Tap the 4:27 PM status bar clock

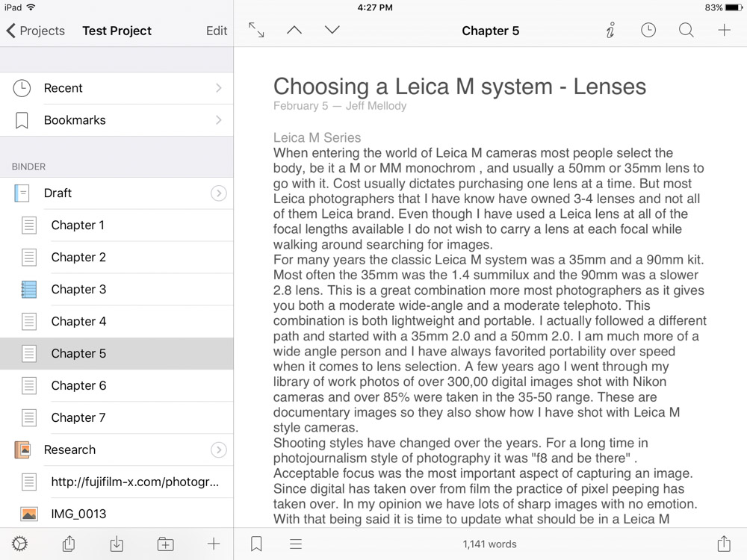click(375, 7)
